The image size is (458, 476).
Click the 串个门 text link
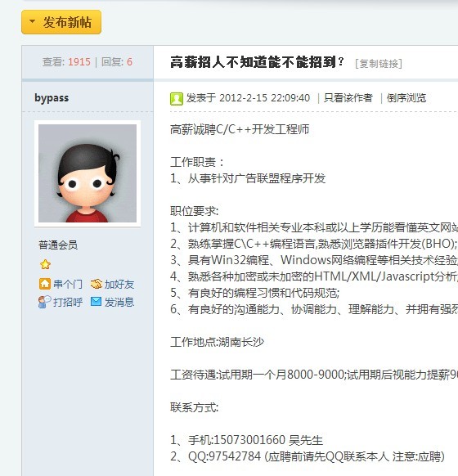click(x=68, y=284)
